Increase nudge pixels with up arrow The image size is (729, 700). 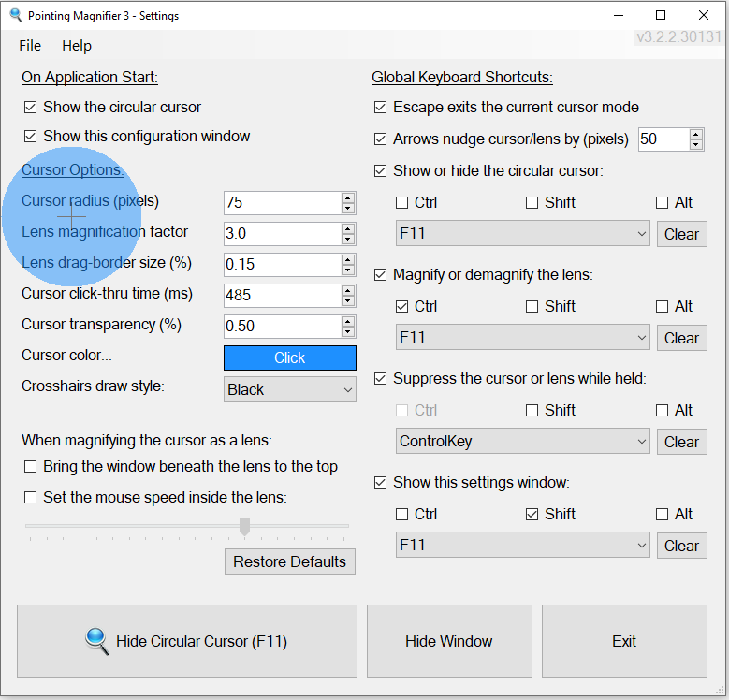pyautogui.click(x=695, y=135)
